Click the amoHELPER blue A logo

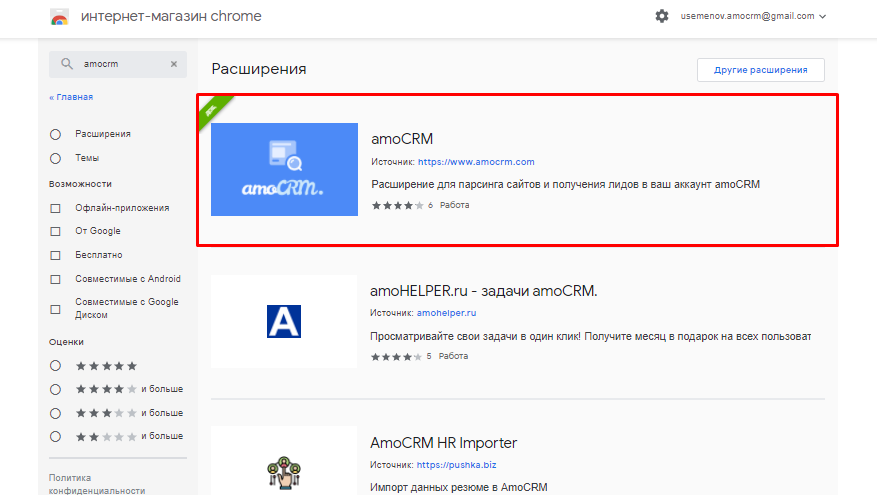tap(284, 320)
